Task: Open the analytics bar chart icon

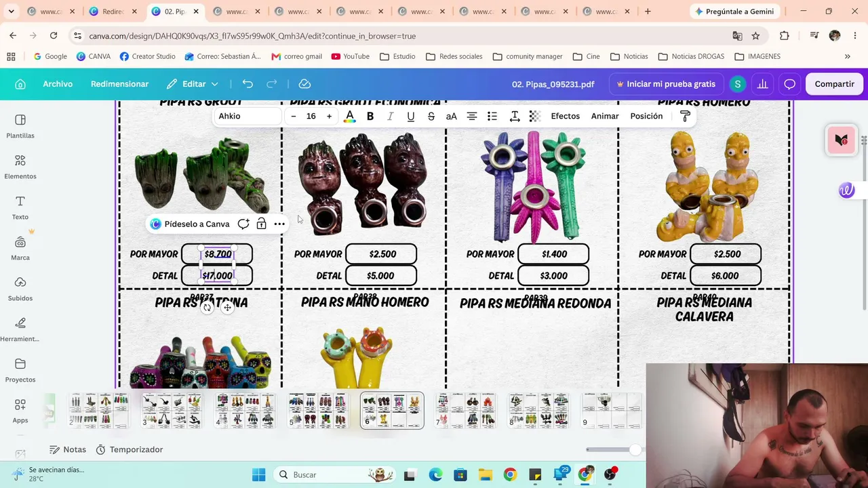Action: point(763,84)
